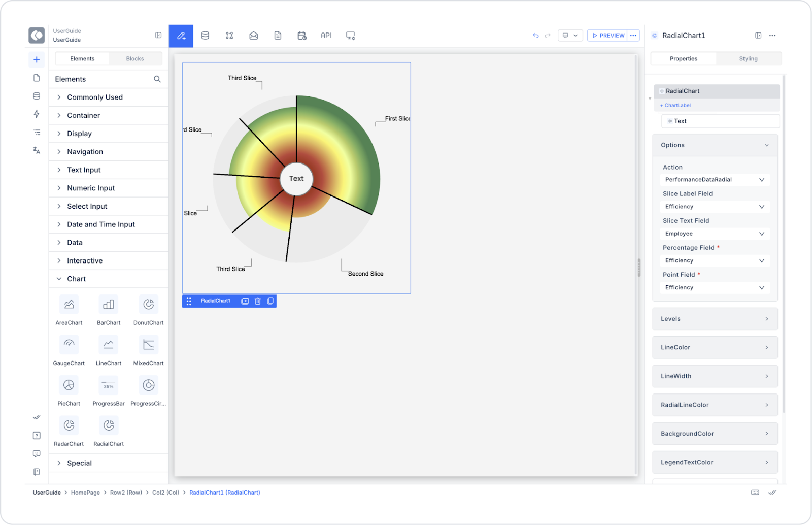Open the three-dot menu beside RadialChart1 title
Image resolution: width=812 pixels, height=525 pixels.
(x=772, y=36)
